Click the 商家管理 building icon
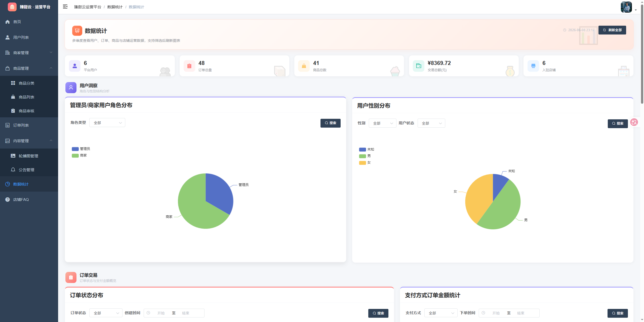644x322 pixels. coord(8,53)
